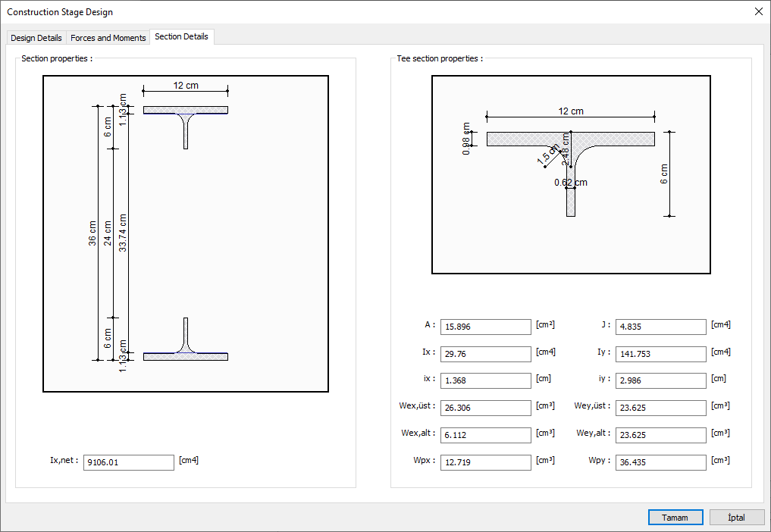Click the J torsion constant field
Image resolution: width=771 pixels, height=532 pixels.
660,327
